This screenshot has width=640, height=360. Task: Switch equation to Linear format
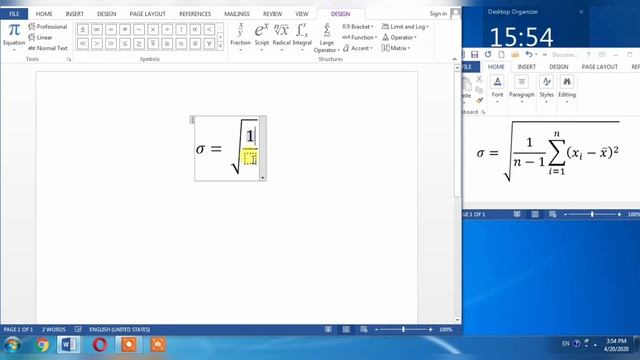click(40, 37)
